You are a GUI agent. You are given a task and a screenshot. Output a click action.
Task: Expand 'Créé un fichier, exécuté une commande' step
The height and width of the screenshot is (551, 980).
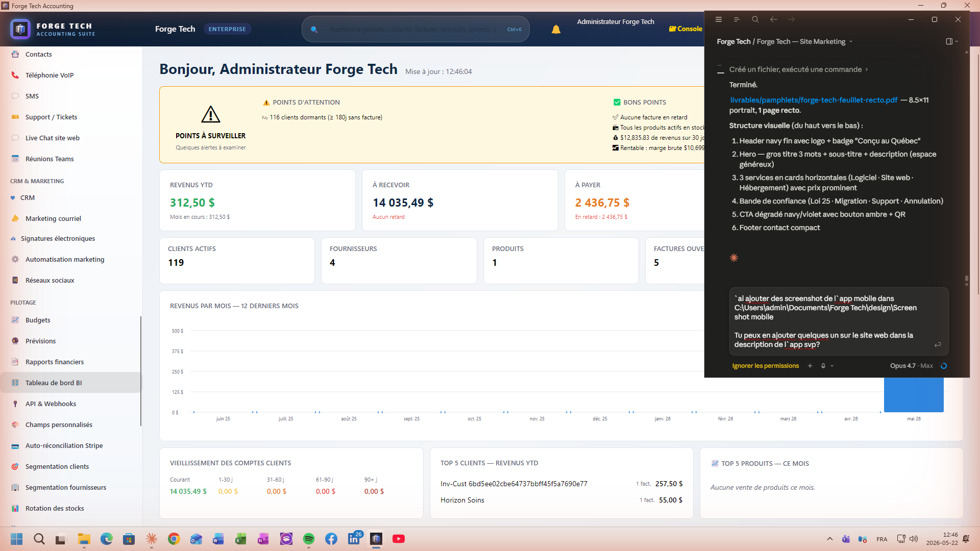click(798, 69)
